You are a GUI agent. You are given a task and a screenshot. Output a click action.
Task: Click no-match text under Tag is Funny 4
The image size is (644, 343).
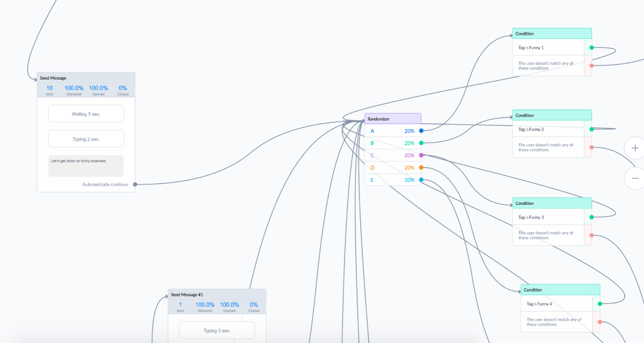pos(554,322)
